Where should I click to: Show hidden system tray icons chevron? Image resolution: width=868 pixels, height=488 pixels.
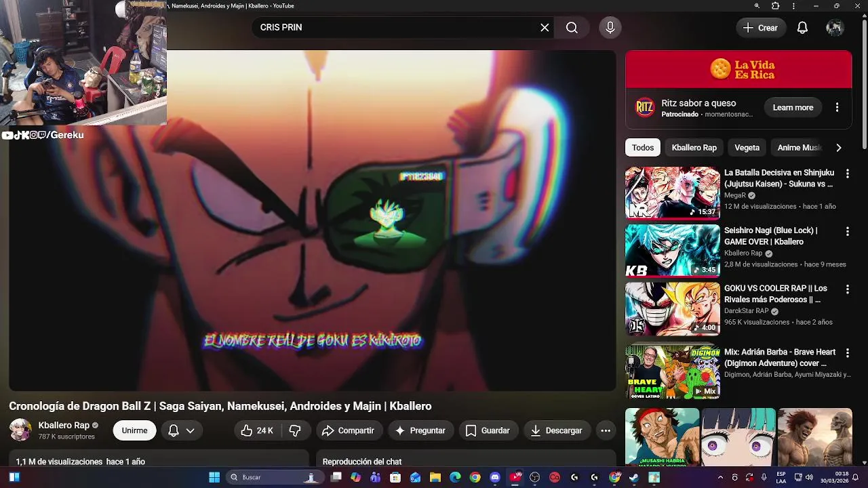pos(720,477)
